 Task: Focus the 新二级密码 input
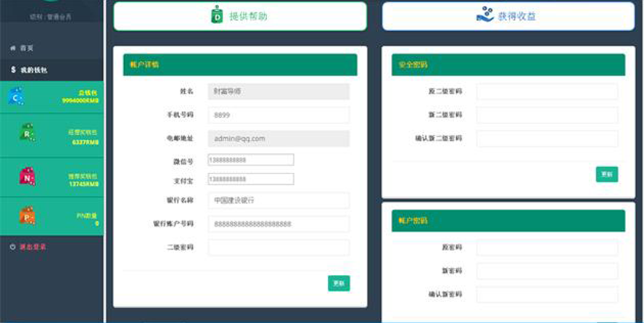click(547, 115)
